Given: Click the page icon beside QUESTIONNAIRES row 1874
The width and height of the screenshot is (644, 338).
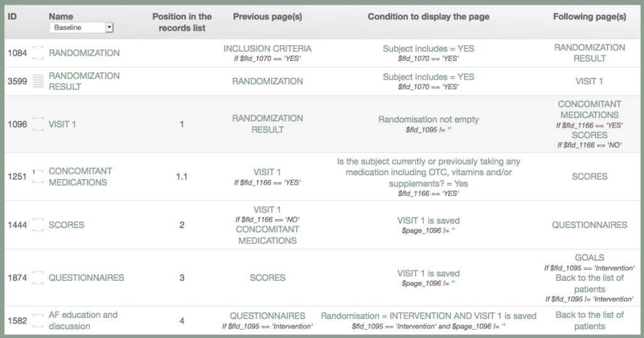Looking at the screenshot, I should (x=38, y=277).
